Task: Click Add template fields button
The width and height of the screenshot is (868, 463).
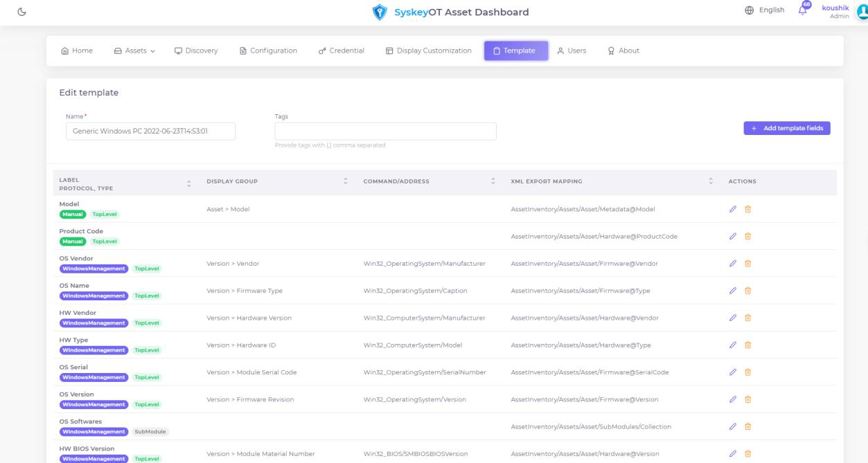Action: coord(786,129)
